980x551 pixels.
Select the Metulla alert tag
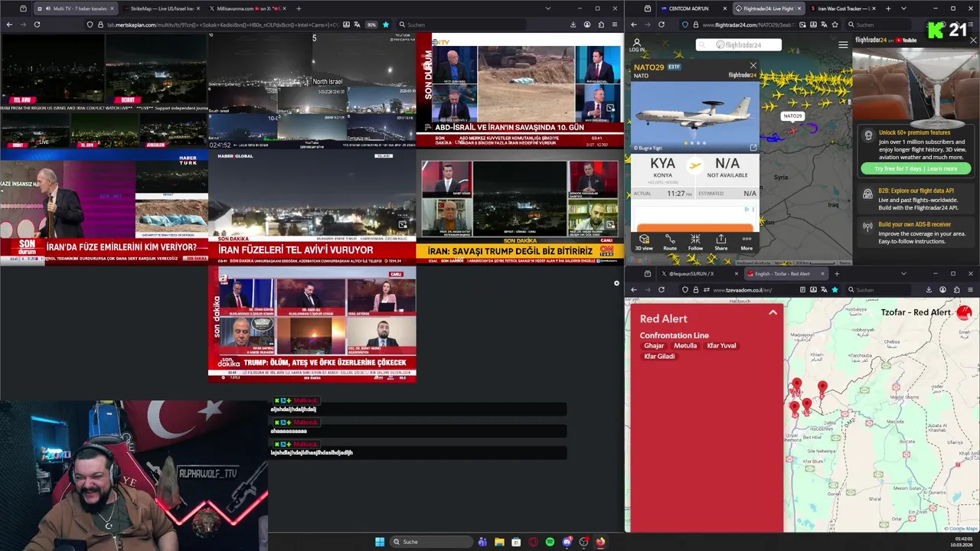coord(685,346)
